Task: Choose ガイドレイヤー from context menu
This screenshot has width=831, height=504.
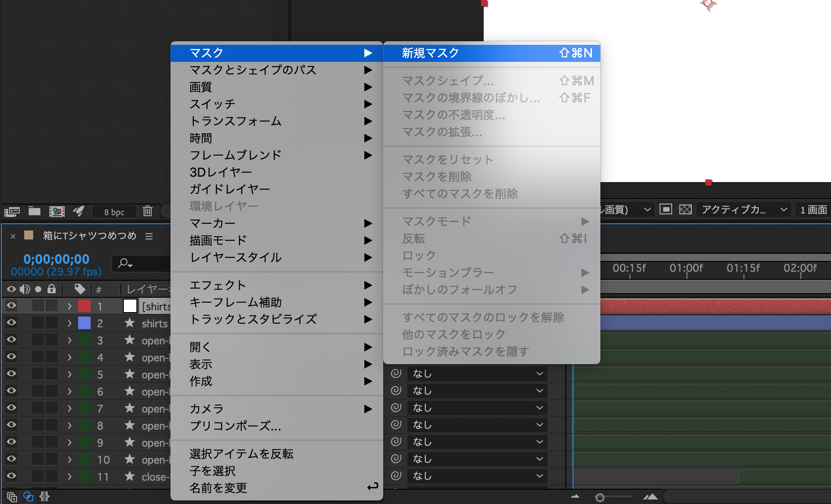Action: 277,189
